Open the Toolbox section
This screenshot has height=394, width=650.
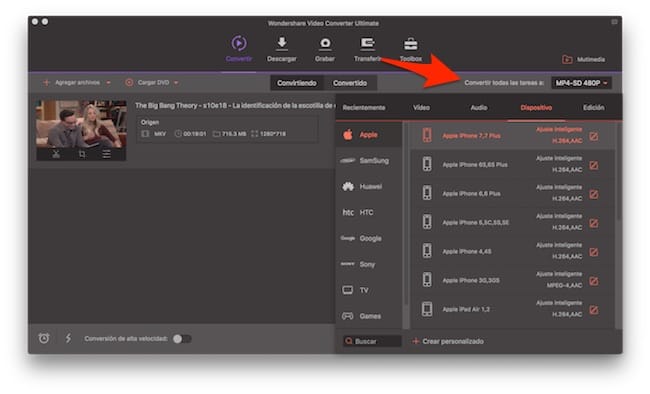(410, 49)
